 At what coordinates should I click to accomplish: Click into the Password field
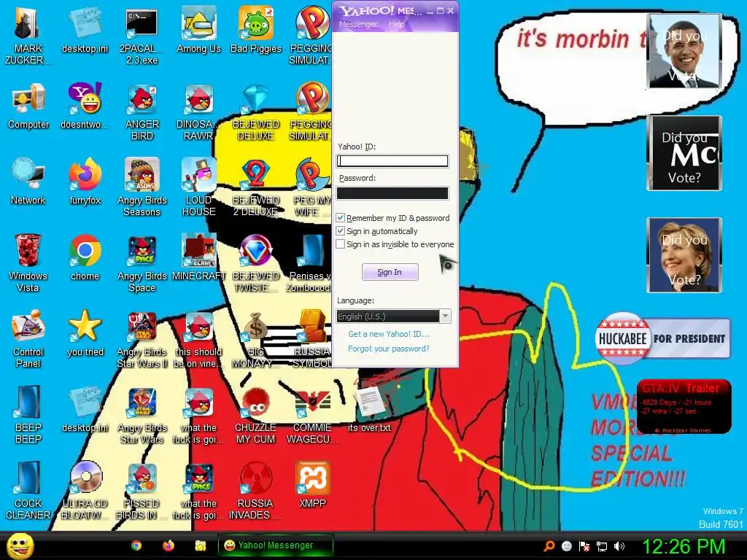pyautogui.click(x=392, y=192)
